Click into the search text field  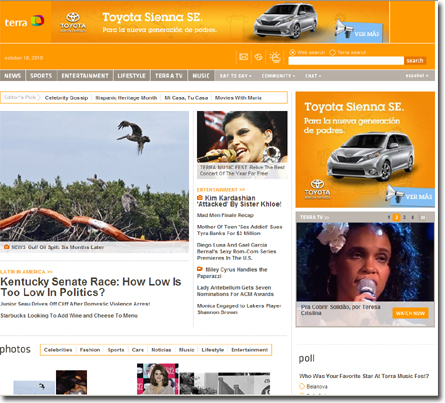346,61
